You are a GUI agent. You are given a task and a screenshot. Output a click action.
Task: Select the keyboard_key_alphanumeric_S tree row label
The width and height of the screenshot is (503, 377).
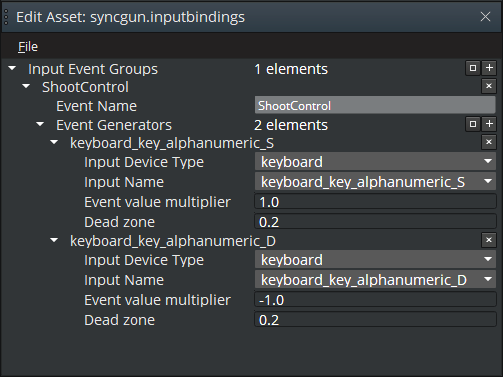172,143
